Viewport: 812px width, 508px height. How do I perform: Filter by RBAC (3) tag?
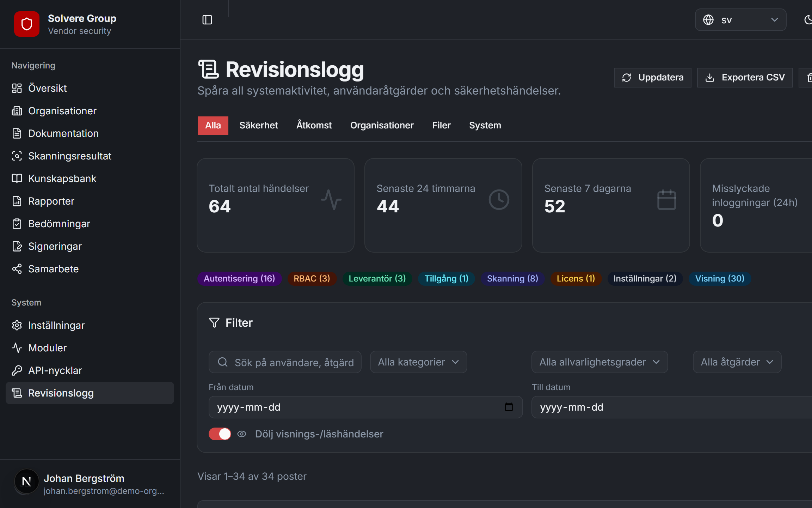click(312, 278)
